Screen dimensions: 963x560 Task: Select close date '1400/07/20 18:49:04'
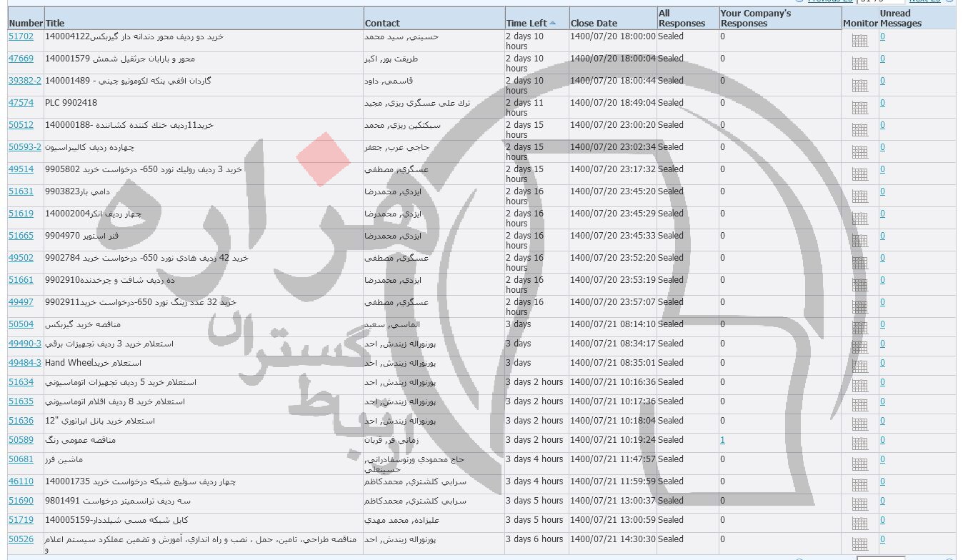click(x=613, y=103)
